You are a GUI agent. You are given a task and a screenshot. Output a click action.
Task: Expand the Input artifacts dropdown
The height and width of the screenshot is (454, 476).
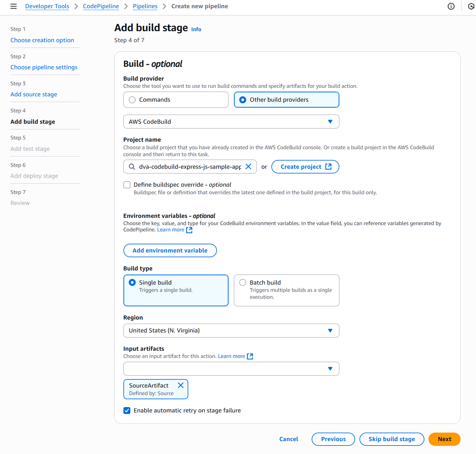[x=231, y=369]
